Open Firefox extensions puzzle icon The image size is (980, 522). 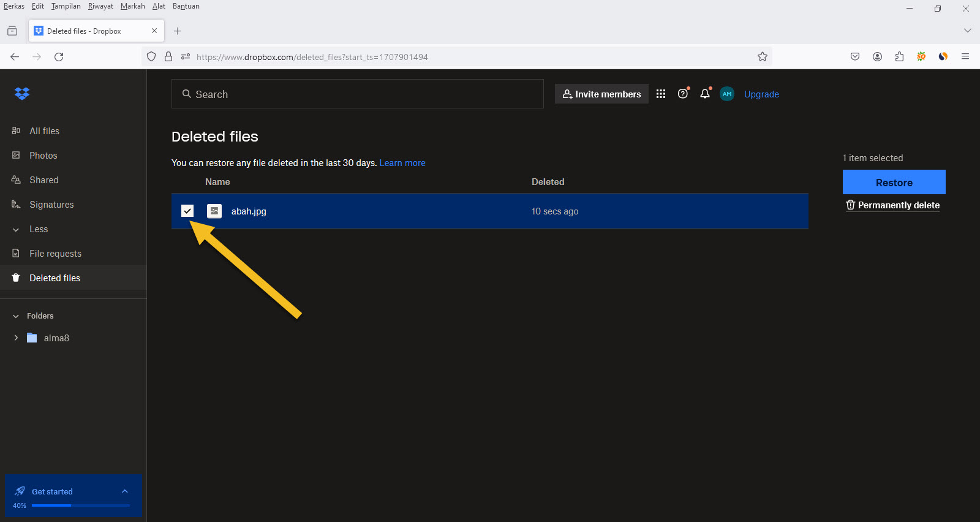pyautogui.click(x=899, y=57)
